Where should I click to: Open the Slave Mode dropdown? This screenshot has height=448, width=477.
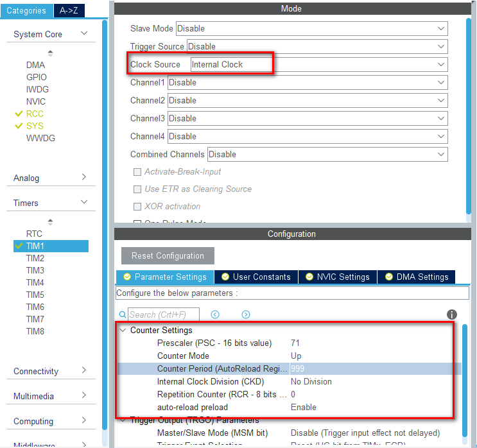312,29
